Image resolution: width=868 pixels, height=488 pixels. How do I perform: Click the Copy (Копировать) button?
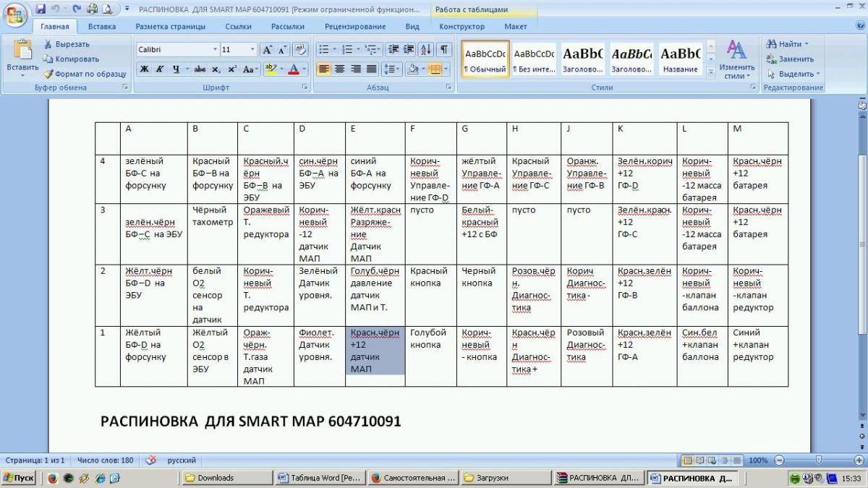tap(71, 59)
